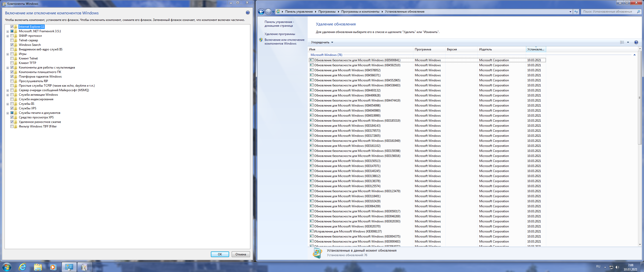Collapse the Microsoft Windows (76) group

634,55
